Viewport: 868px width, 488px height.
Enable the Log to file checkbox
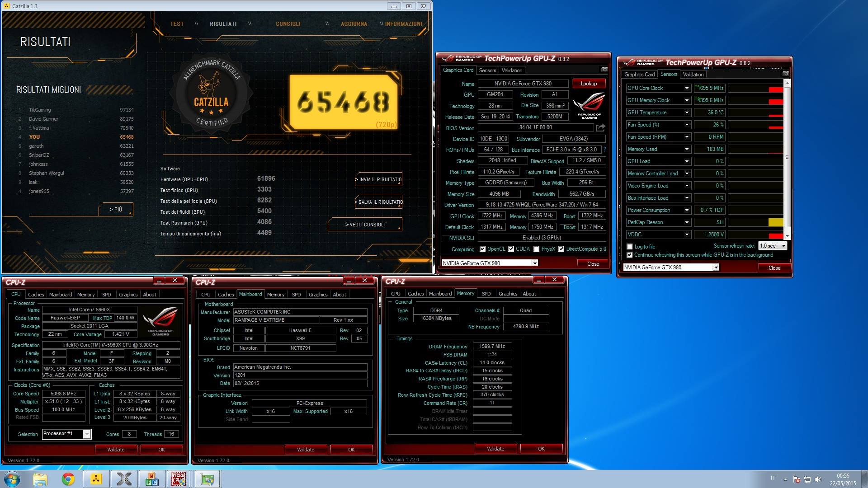click(x=630, y=247)
